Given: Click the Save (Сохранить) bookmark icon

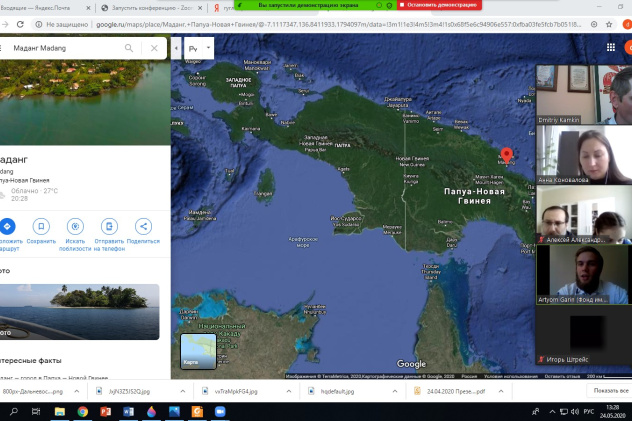Looking at the screenshot, I should point(41,226).
